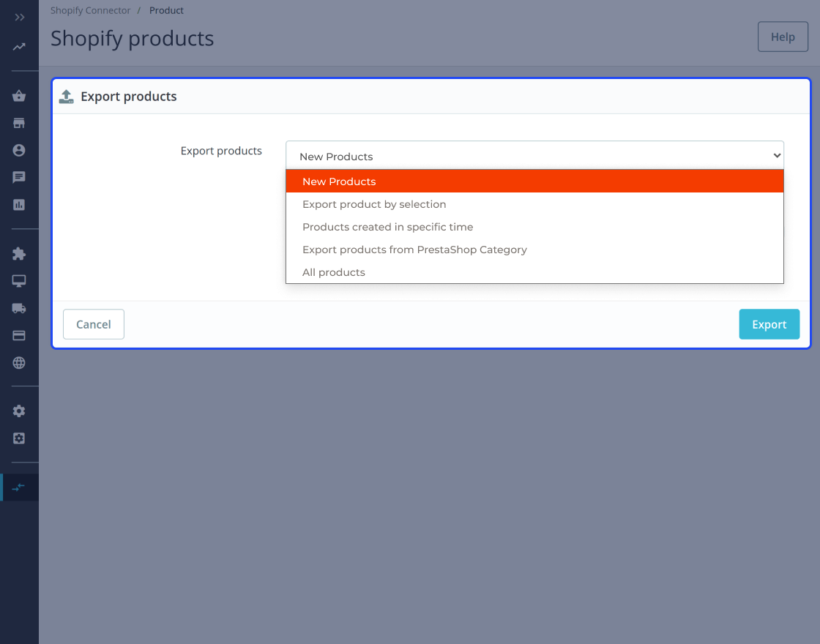Image resolution: width=820 pixels, height=644 pixels.
Task: Open Advanced Parameters gear-box icon in sidebar
Action: coord(19,438)
